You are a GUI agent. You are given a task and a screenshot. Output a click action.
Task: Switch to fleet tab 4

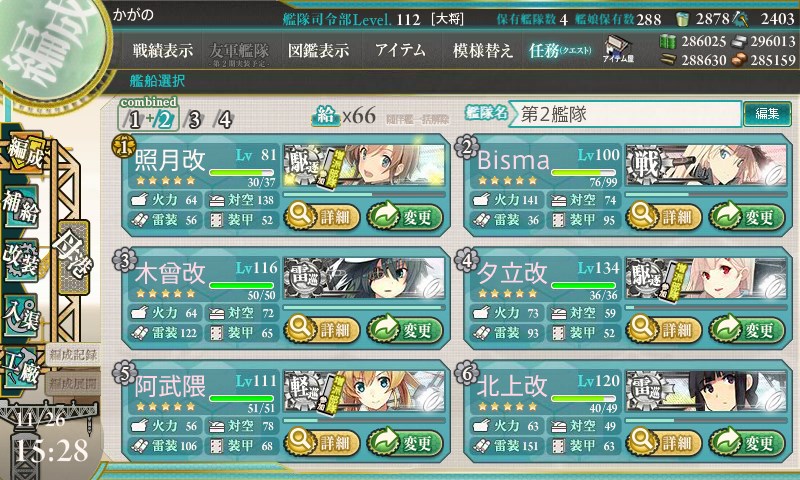coord(224,120)
